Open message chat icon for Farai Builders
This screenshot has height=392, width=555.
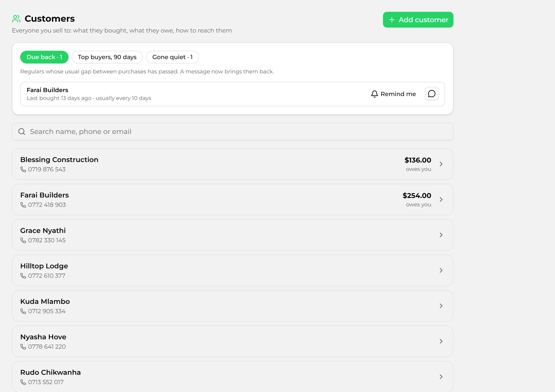(x=432, y=94)
